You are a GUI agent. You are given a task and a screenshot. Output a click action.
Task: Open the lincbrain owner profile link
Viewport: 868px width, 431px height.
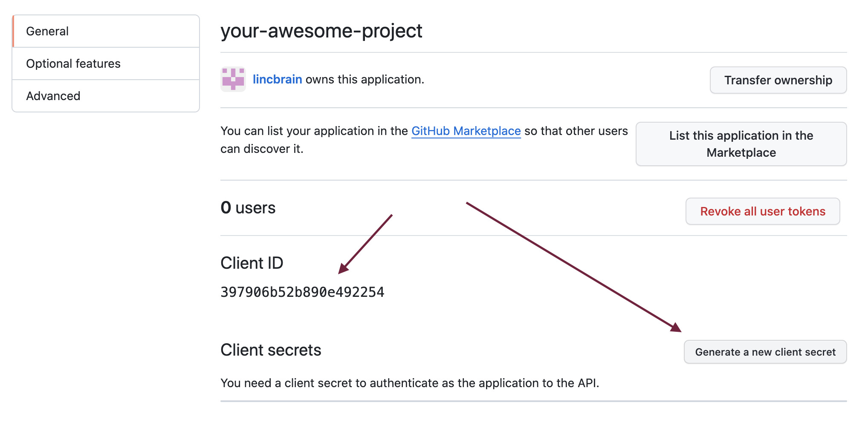(277, 80)
